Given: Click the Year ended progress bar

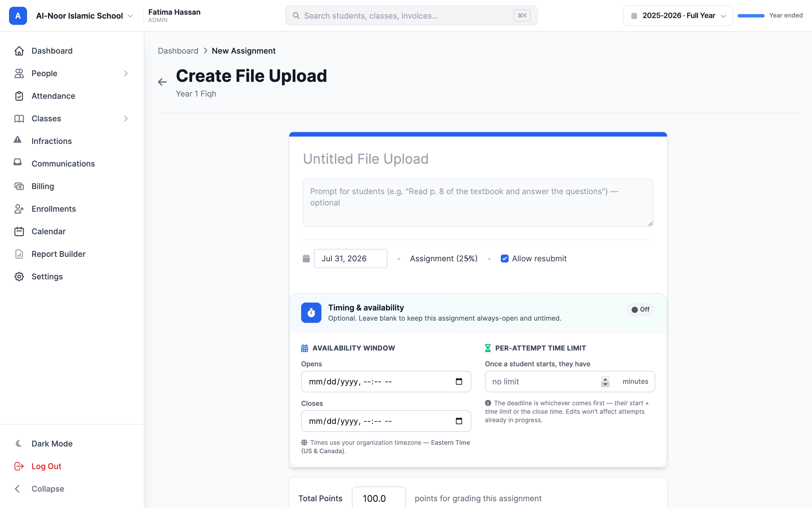Looking at the screenshot, I should (x=751, y=16).
